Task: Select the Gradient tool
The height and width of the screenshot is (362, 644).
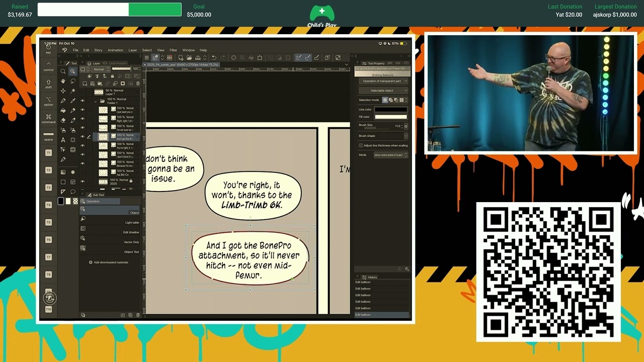Action: tap(63, 172)
